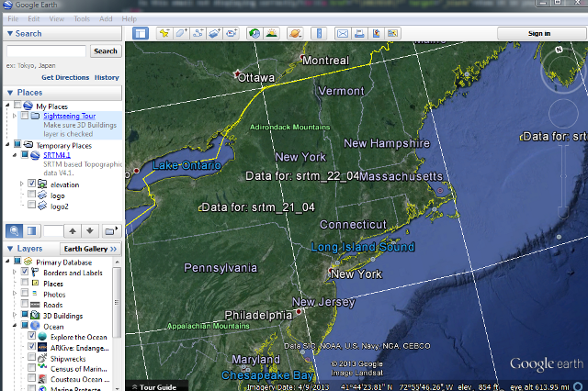This screenshot has width=588, height=391.
Task: Expand the elevation tree node
Action: (22, 184)
